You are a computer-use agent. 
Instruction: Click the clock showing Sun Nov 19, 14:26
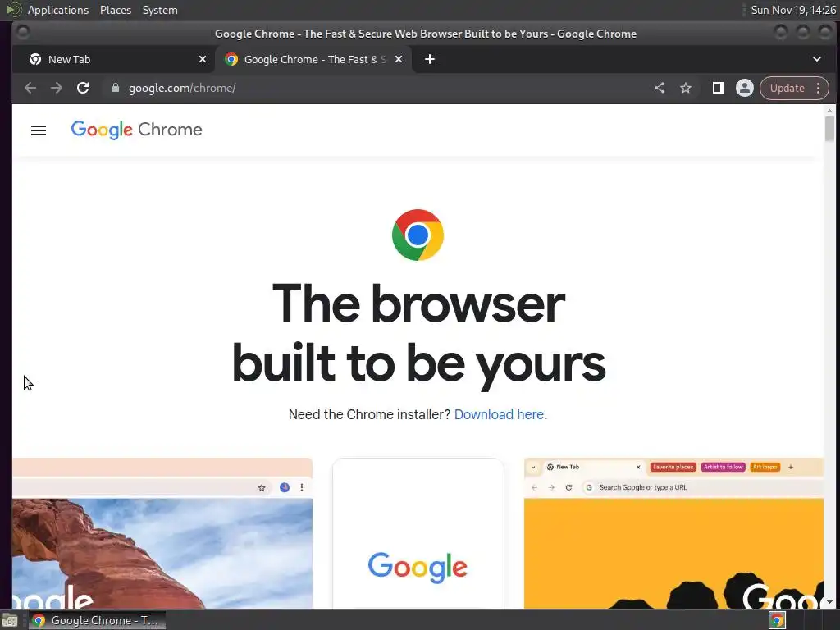[x=793, y=10]
